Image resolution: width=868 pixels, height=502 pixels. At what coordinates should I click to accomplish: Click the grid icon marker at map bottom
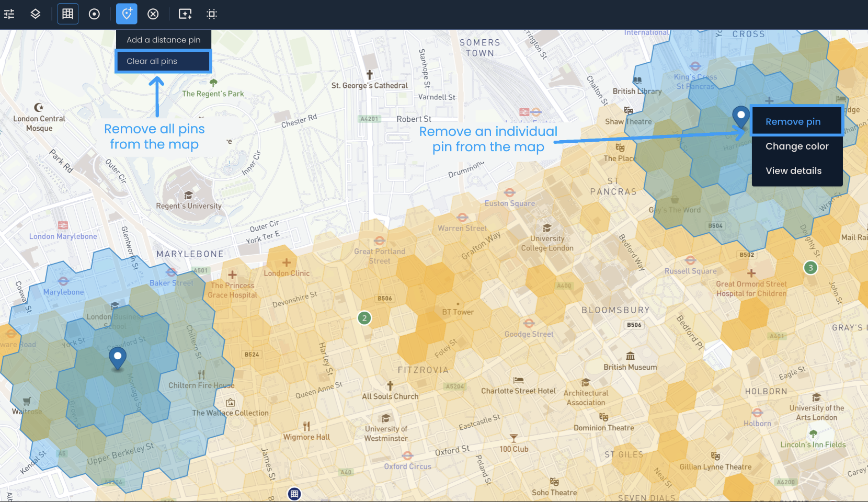tap(294, 494)
